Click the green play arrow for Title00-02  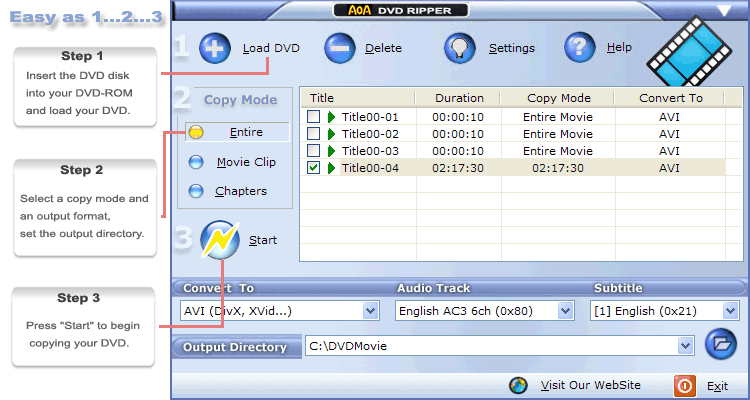pos(331,134)
